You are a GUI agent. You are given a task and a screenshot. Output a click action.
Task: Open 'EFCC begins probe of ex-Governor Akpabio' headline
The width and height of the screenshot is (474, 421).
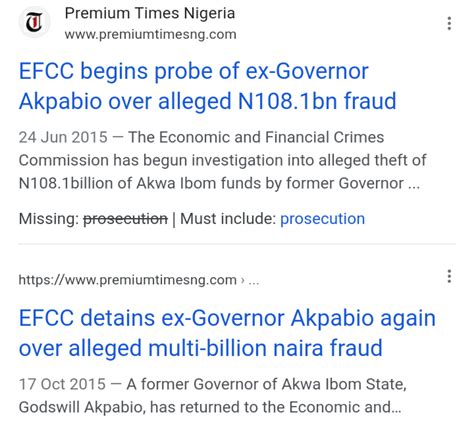(207, 86)
